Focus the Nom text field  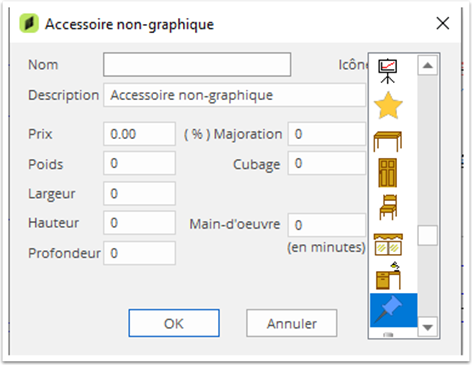point(197,64)
